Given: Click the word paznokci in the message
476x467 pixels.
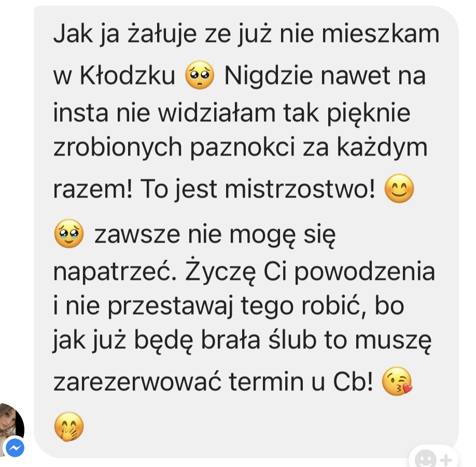Looking at the screenshot, I should tap(243, 148).
